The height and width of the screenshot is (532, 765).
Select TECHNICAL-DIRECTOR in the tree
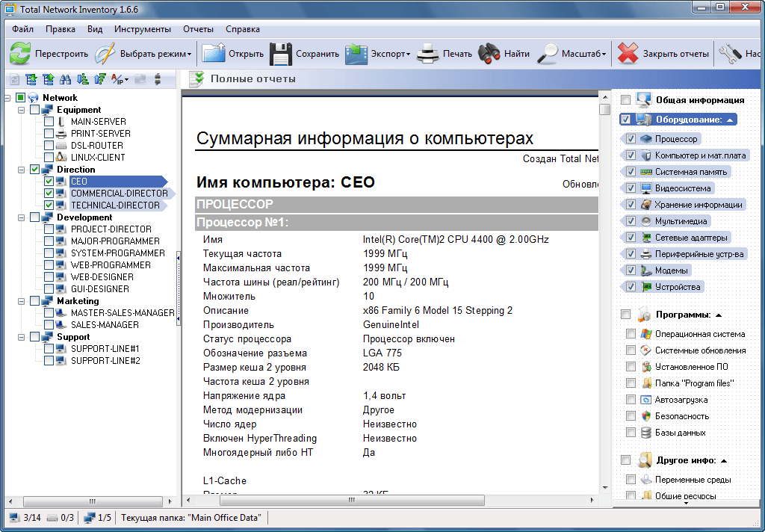tap(115, 205)
